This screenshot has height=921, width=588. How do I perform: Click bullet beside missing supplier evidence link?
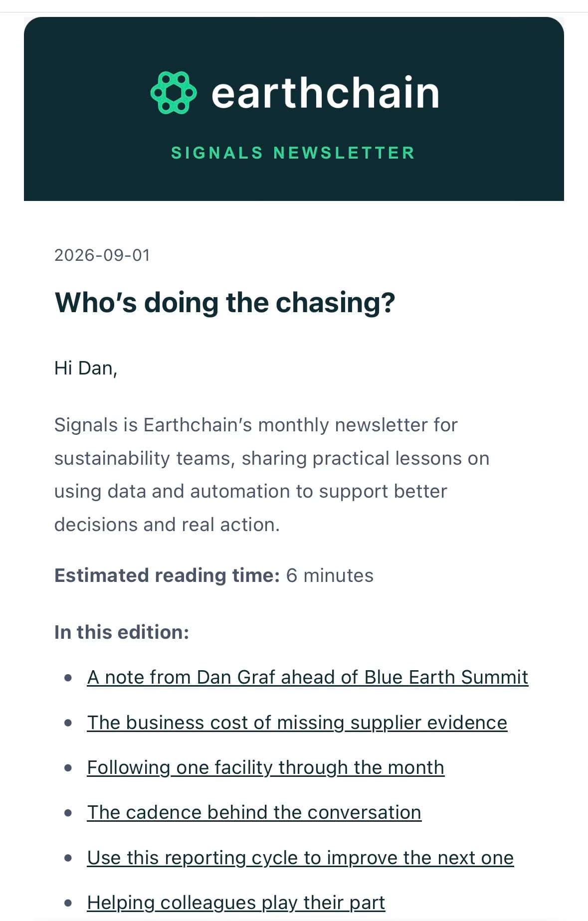tap(68, 723)
